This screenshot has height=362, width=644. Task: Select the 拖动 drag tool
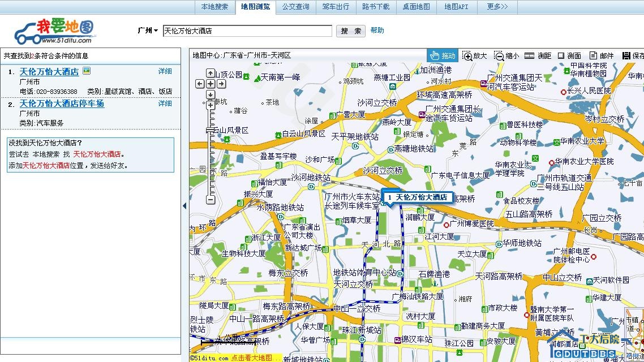[442, 55]
